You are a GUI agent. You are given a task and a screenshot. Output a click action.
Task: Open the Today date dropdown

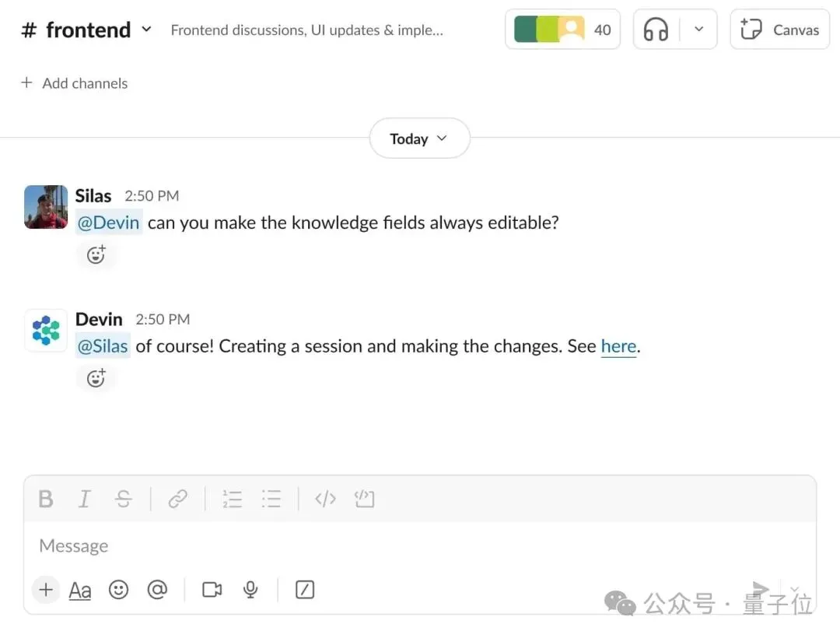click(419, 138)
